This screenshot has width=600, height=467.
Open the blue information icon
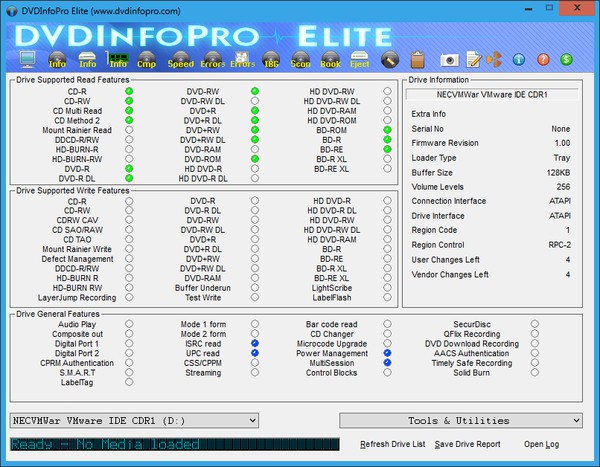518,59
